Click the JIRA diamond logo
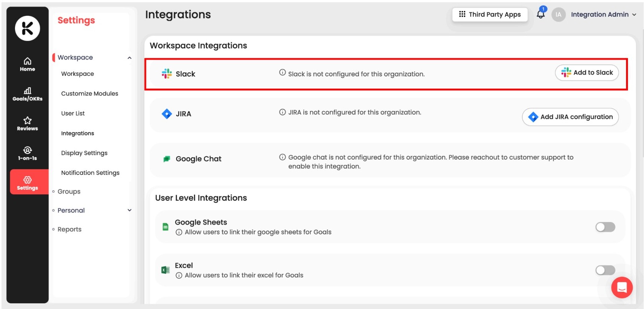Screen dimensions: 644x309 coord(167,113)
